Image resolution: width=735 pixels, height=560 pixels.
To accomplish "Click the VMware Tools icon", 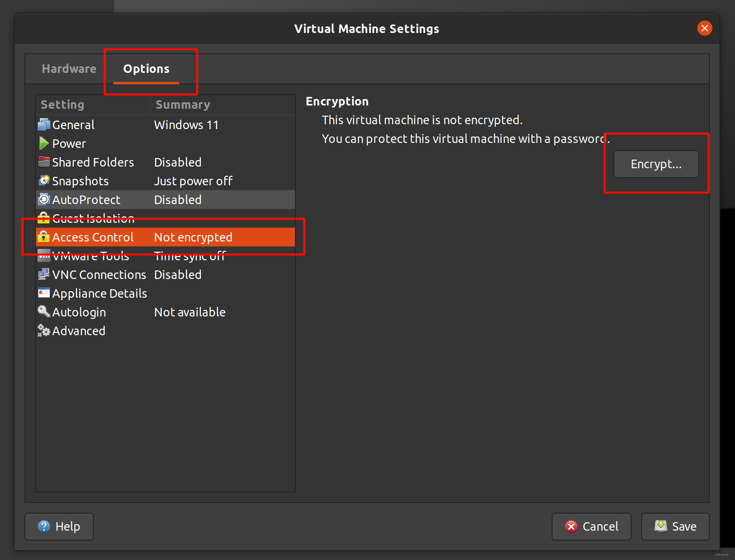I will tap(44, 256).
